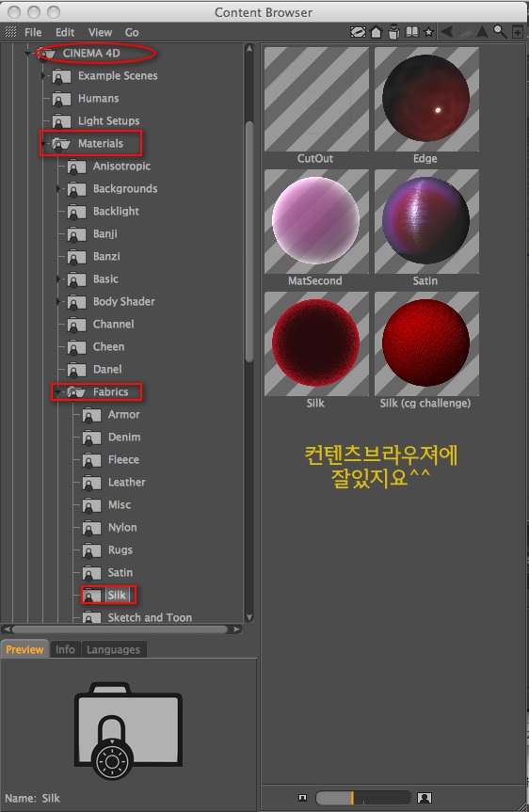
Task: Adjust the thumbnail size slider
Action: click(362, 798)
